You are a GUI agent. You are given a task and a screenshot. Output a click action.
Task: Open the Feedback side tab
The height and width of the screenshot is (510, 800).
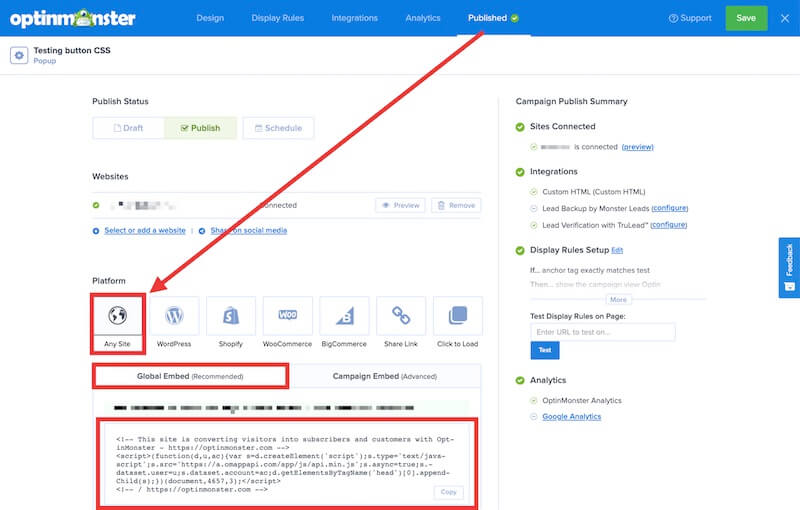pyautogui.click(x=789, y=268)
